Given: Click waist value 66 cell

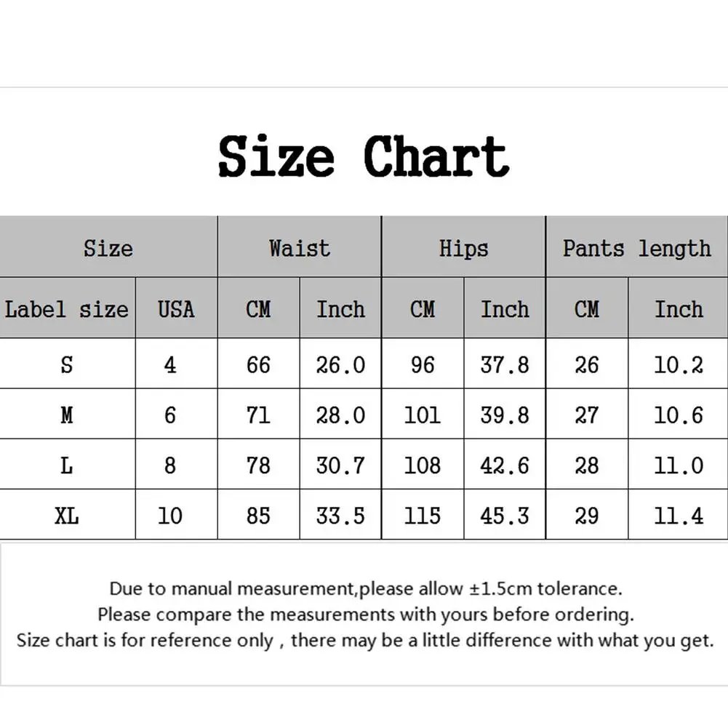Looking at the screenshot, I should (258, 364).
